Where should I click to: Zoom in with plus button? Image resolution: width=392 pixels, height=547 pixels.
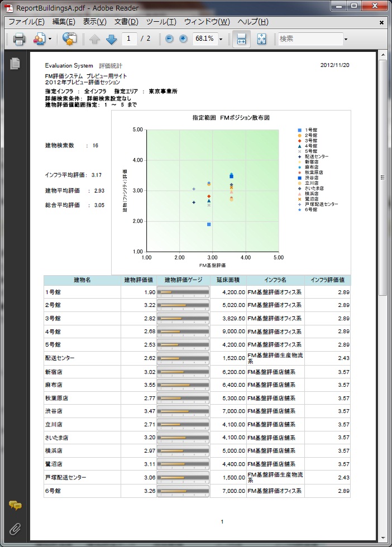[x=183, y=39]
